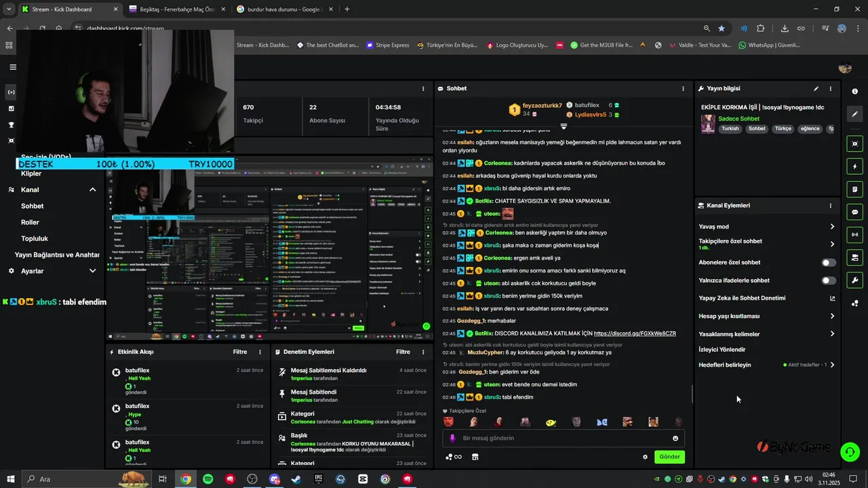Image resolution: width=868 pixels, height=488 pixels.
Task: Click the document note icon in right sidebar
Action: point(855,189)
